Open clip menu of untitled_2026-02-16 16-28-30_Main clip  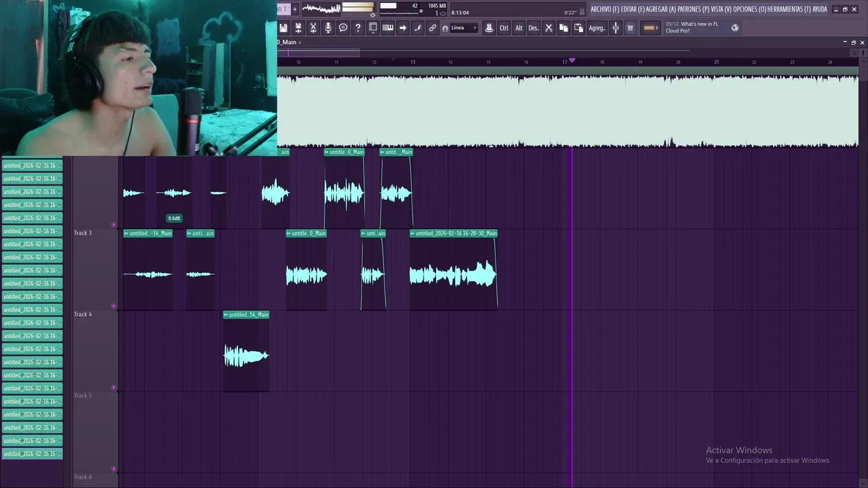coord(412,233)
